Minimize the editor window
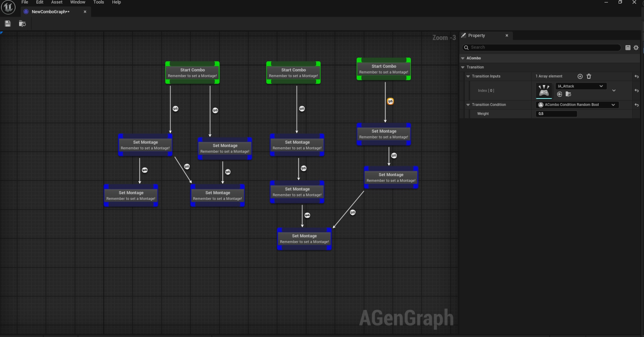This screenshot has height=337, width=644. coord(606,2)
